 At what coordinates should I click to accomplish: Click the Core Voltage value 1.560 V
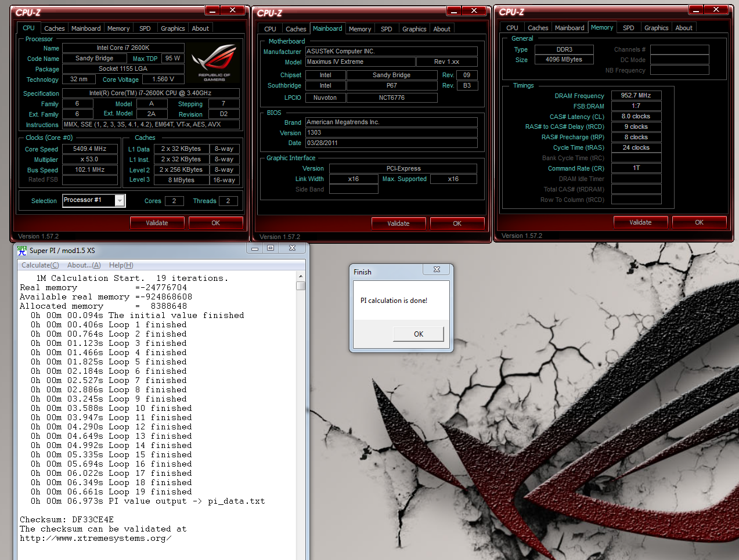coord(164,80)
